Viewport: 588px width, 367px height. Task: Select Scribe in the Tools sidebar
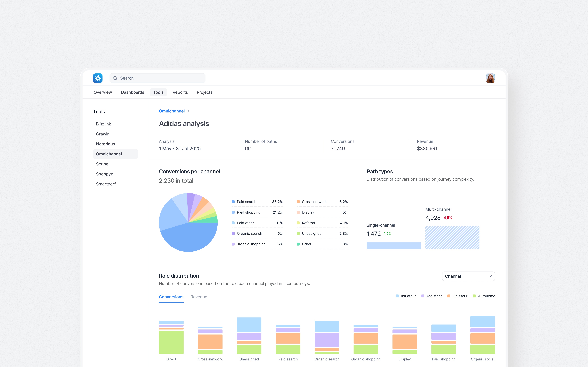pyautogui.click(x=102, y=164)
